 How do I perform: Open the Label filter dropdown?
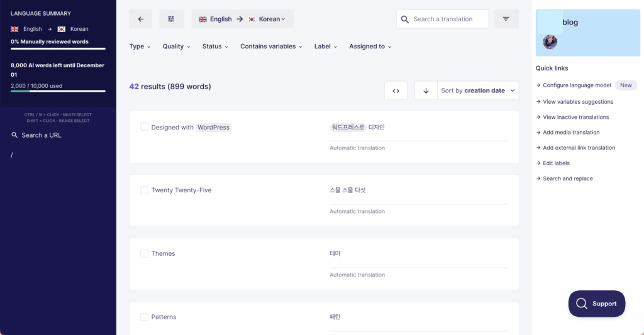tap(326, 47)
